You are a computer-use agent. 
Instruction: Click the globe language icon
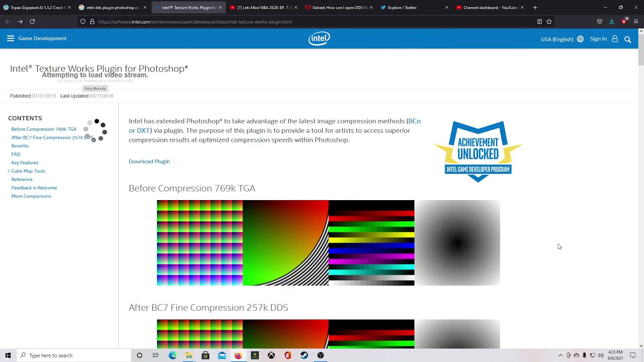(580, 39)
